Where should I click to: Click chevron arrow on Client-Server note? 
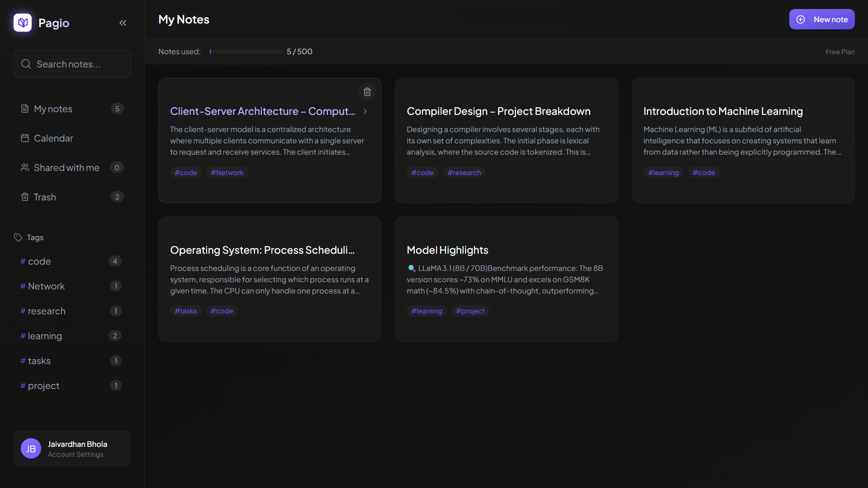tap(365, 111)
